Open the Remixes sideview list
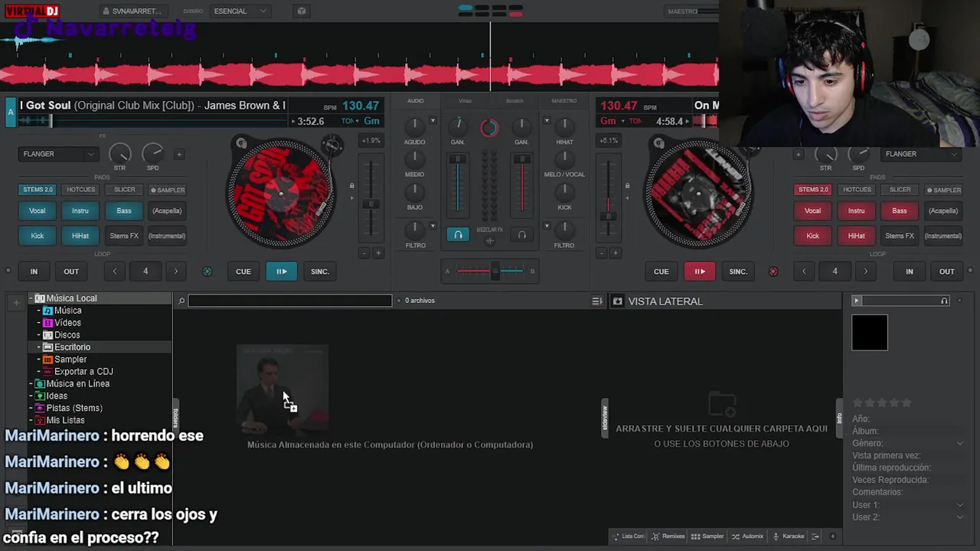980x551 pixels. tap(668, 536)
